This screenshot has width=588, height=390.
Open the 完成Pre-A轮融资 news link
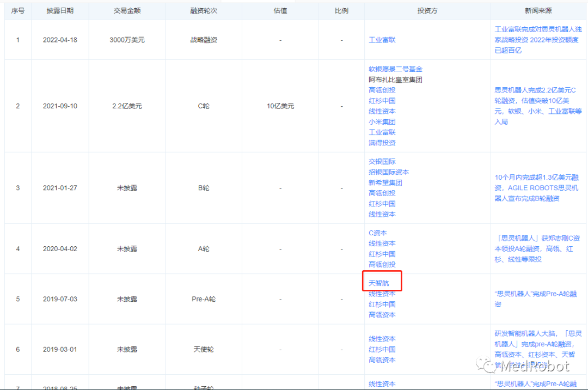point(536,299)
